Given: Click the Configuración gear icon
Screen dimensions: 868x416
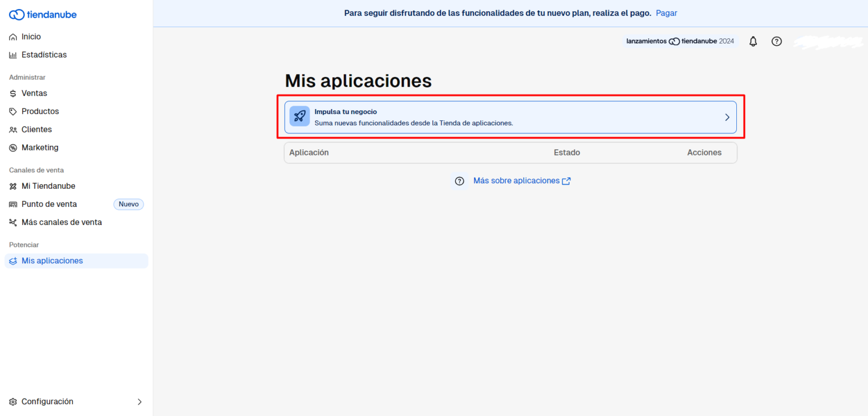Looking at the screenshot, I should pos(12,401).
